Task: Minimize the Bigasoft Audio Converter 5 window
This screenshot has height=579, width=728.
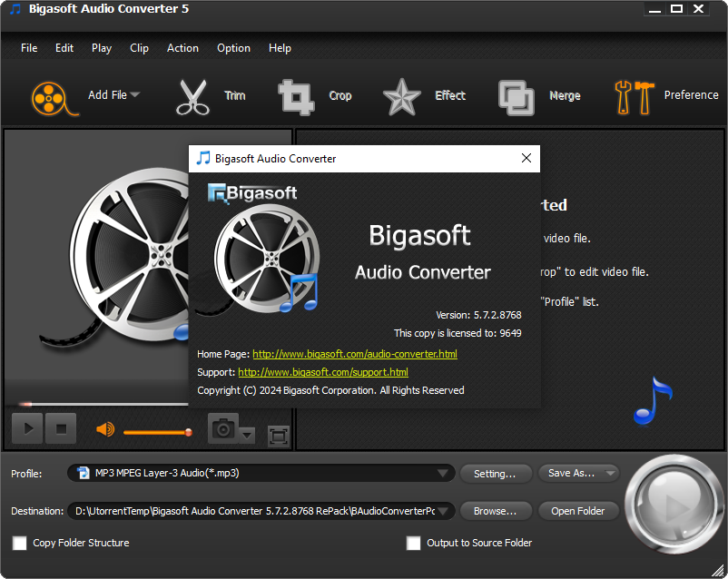Action: (x=654, y=9)
